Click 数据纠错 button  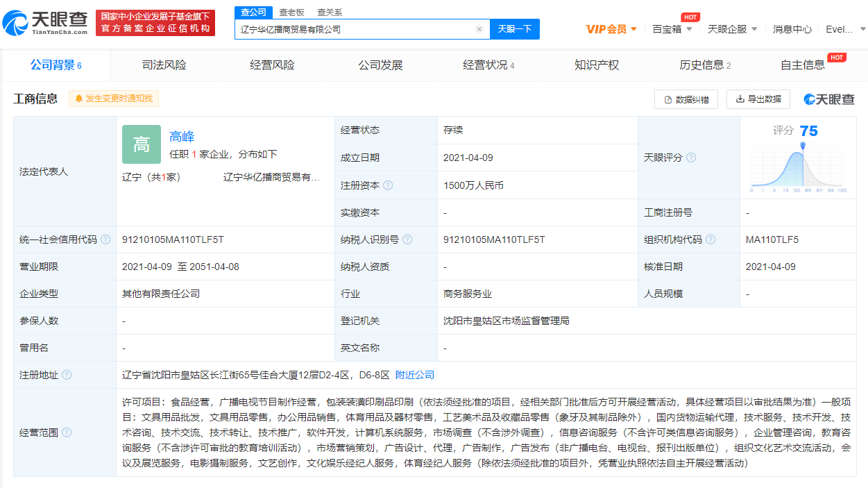point(686,99)
